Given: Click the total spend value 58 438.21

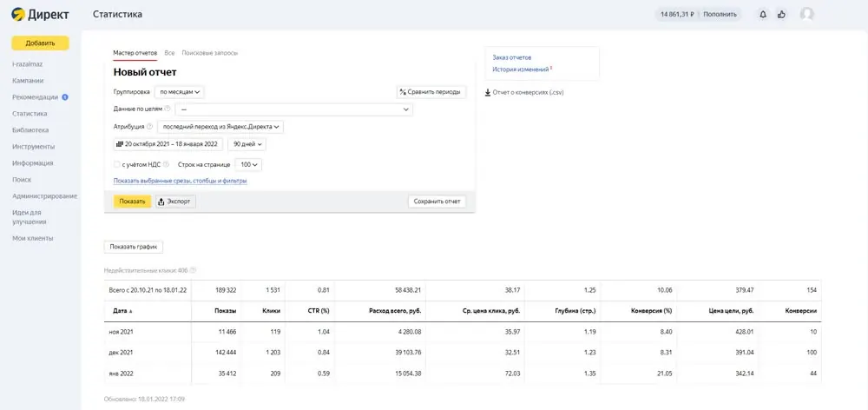Looking at the screenshot, I should 407,290.
